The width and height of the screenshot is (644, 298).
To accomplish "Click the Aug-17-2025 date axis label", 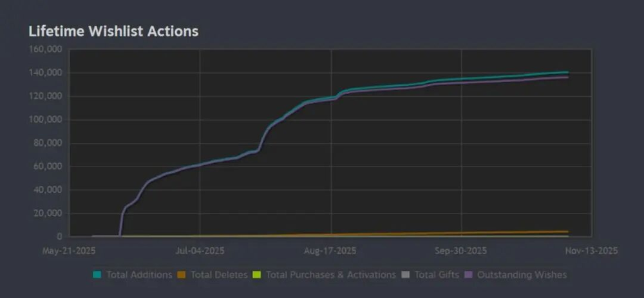I will click(x=330, y=251).
